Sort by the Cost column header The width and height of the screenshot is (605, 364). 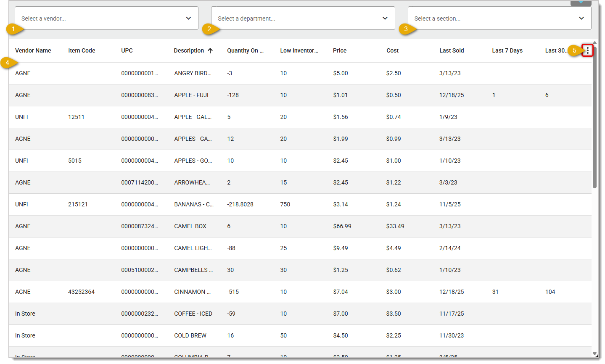tap(393, 50)
